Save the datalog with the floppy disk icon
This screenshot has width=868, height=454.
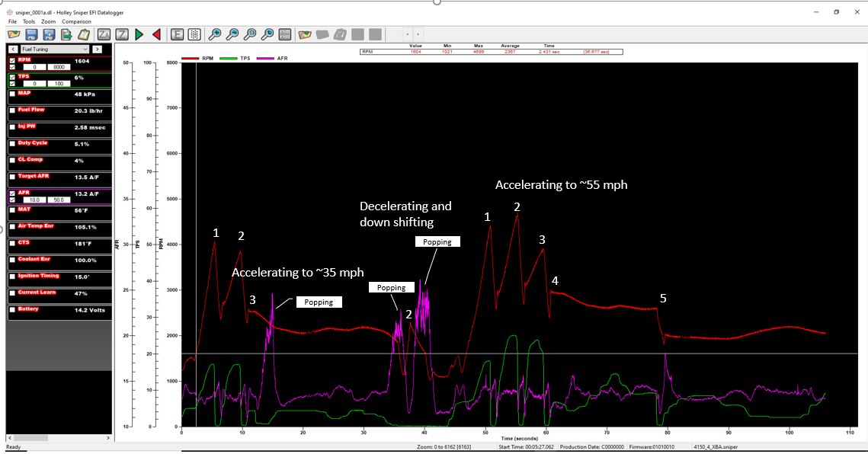coord(31,34)
